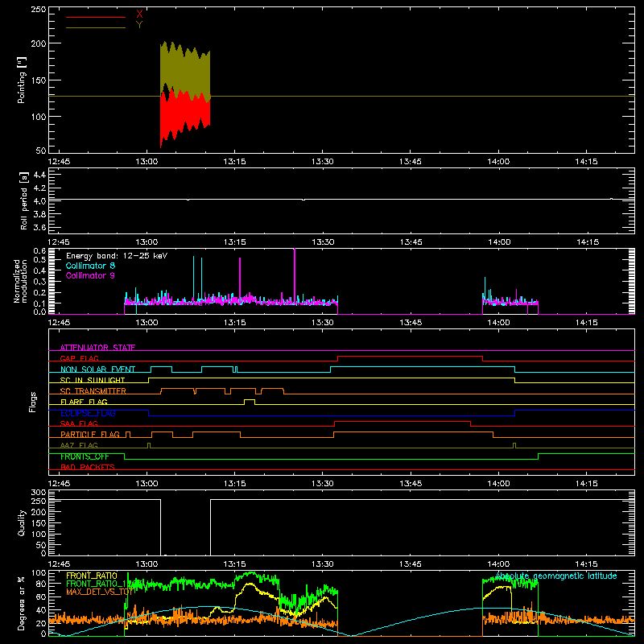Select the green FRONT_RATIO_1 legend label
This screenshot has height=644, width=644.
(x=98, y=584)
